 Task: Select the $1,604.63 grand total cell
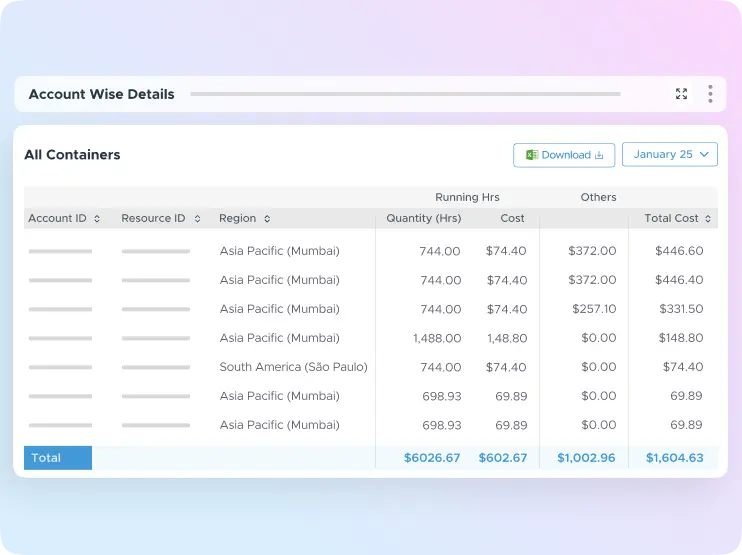(674, 458)
